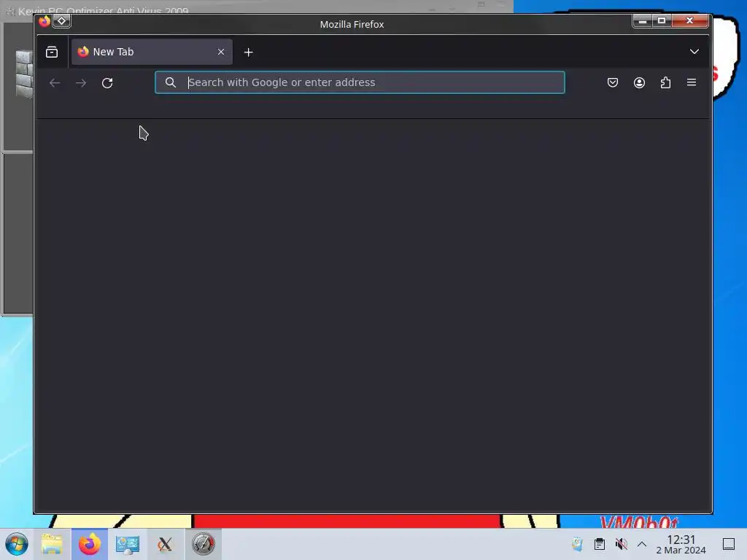The height and width of the screenshot is (560, 747).
Task: Click the muted volume tray icon
Action: point(622,544)
